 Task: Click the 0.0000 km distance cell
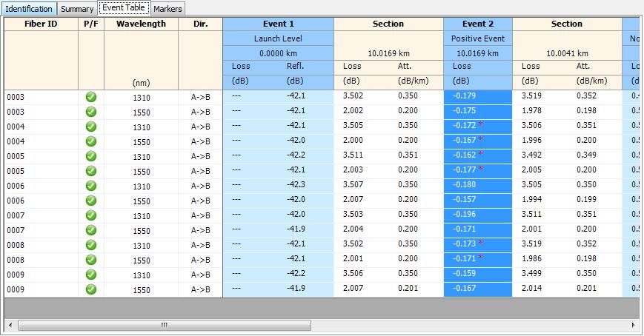[x=278, y=53]
